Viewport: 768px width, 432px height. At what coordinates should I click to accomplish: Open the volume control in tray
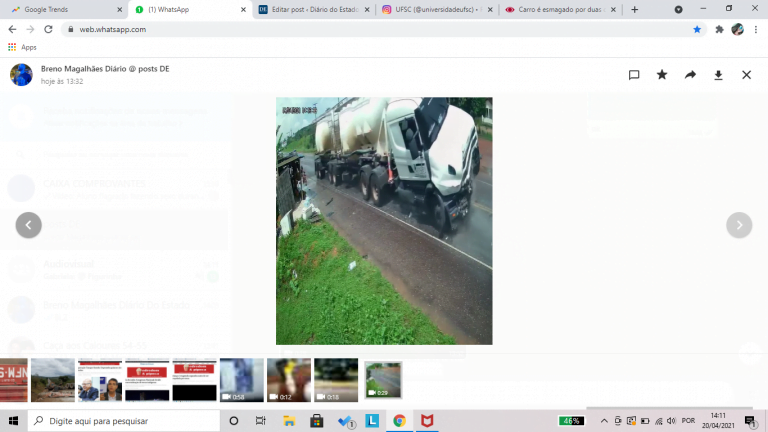pos(672,421)
